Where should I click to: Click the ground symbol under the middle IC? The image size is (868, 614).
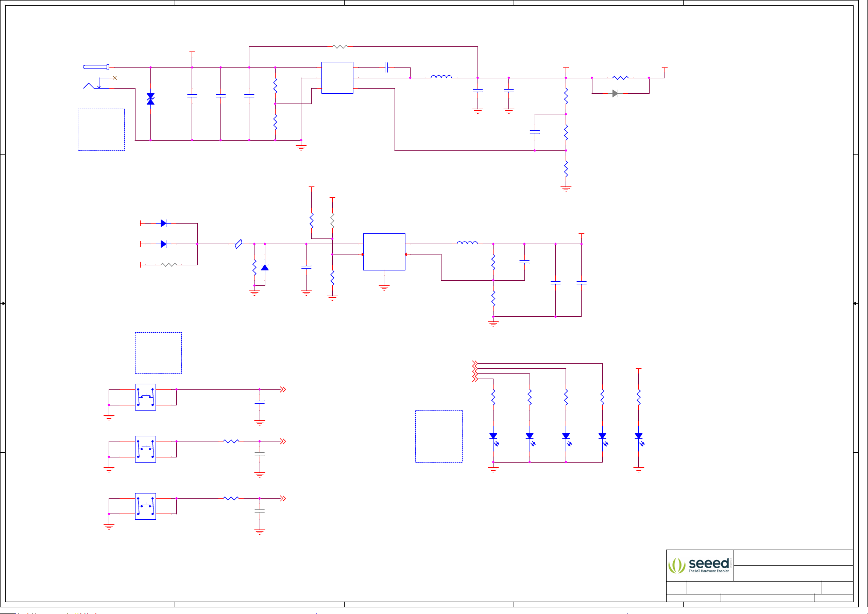point(384,288)
